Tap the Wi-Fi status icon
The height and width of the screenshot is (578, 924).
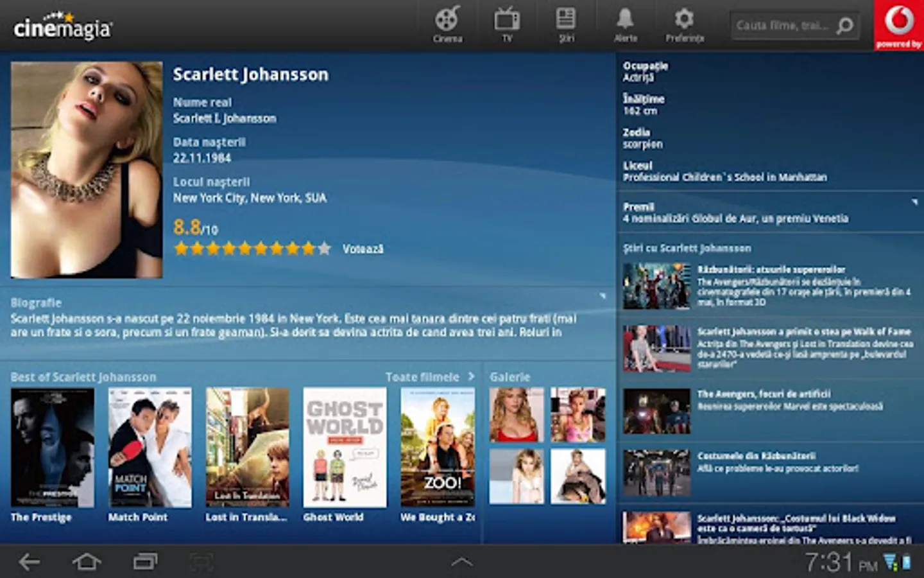coord(891,563)
